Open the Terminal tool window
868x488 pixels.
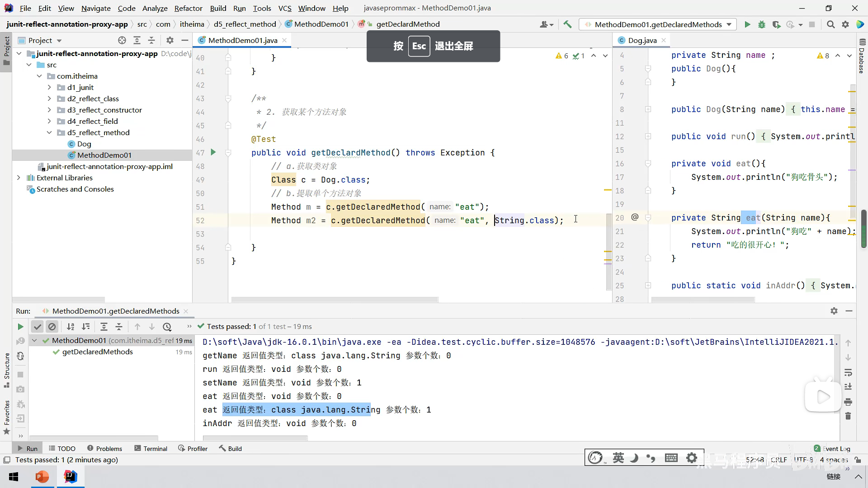(x=151, y=449)
